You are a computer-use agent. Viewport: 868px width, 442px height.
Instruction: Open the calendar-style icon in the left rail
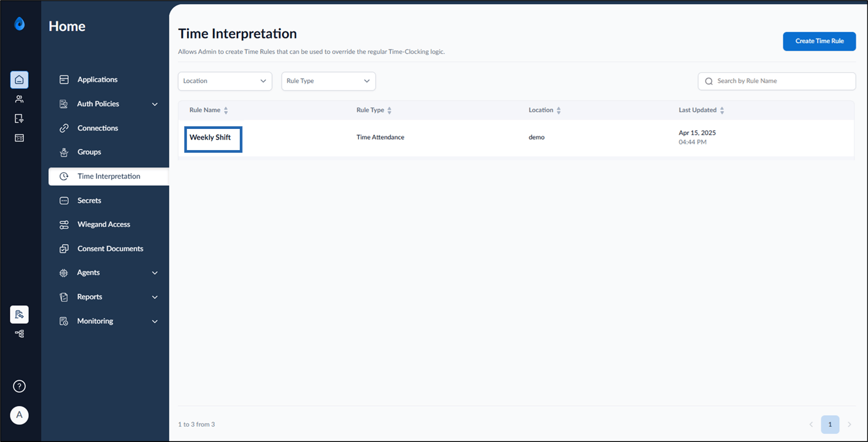pos(19,138)
